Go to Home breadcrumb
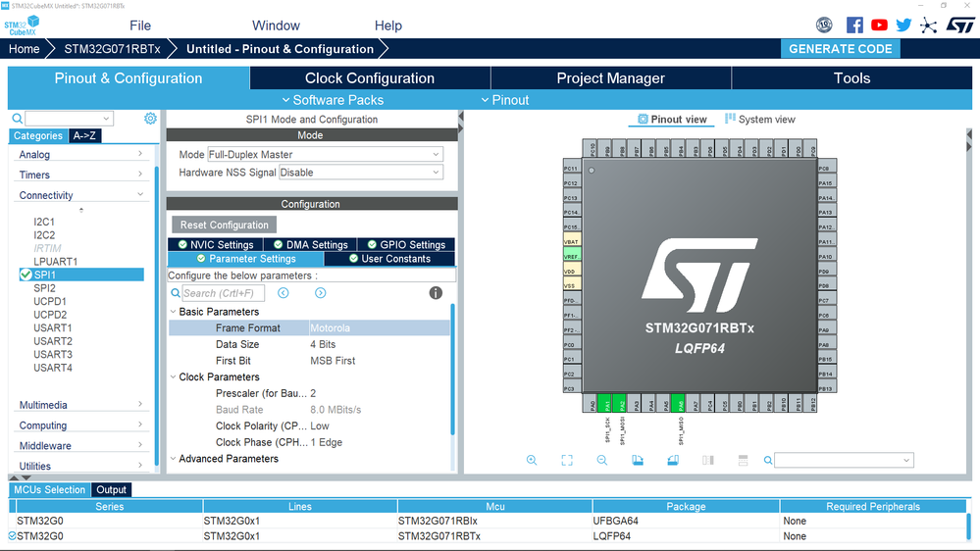The width and height of the screenshot is (980, 551). [24, 49]
